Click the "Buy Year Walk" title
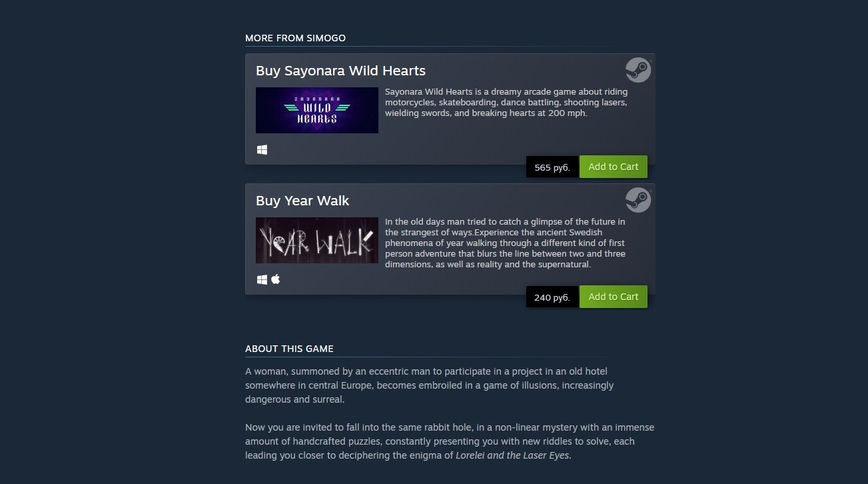This screenshot has height=484, width=868. 302,201
